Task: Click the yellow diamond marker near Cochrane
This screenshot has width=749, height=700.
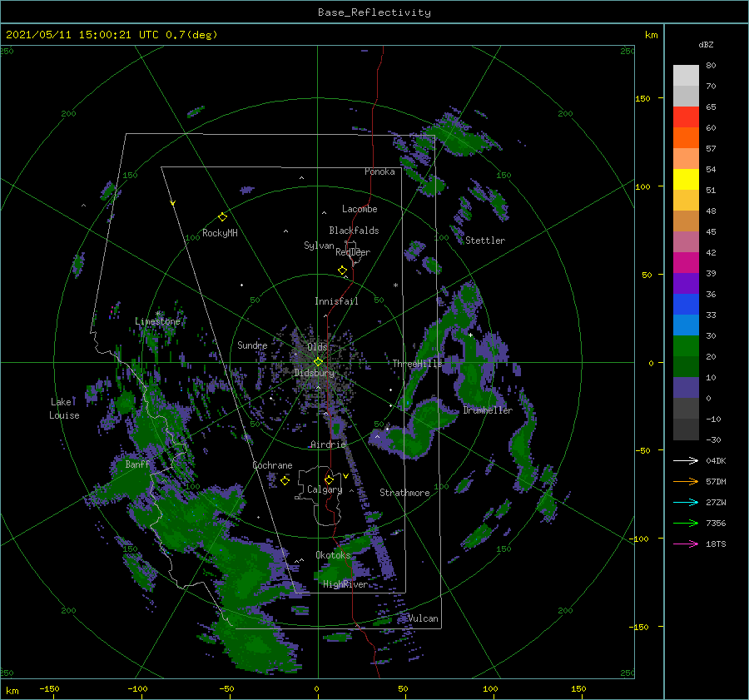Action: (285, 480)
